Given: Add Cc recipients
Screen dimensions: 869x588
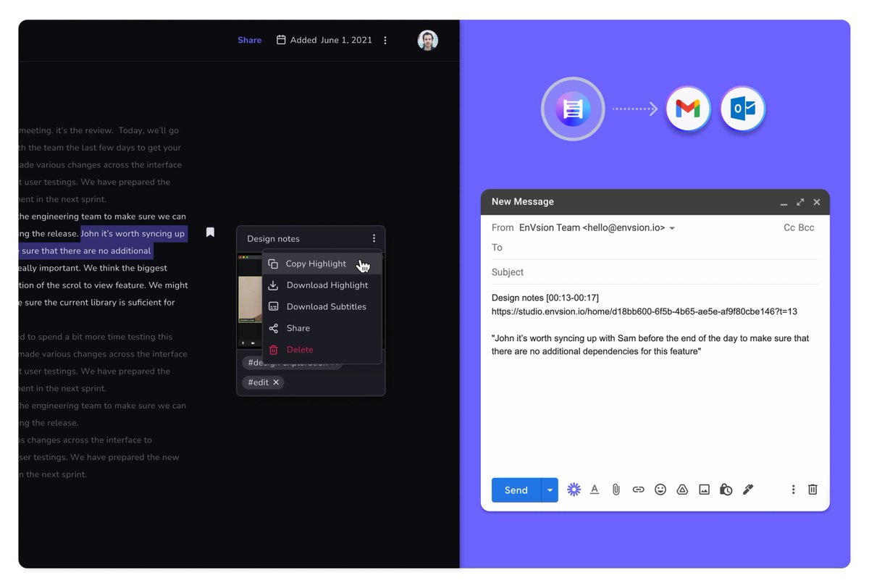Looking at the screenshot, I should click(x=789, y=227).
